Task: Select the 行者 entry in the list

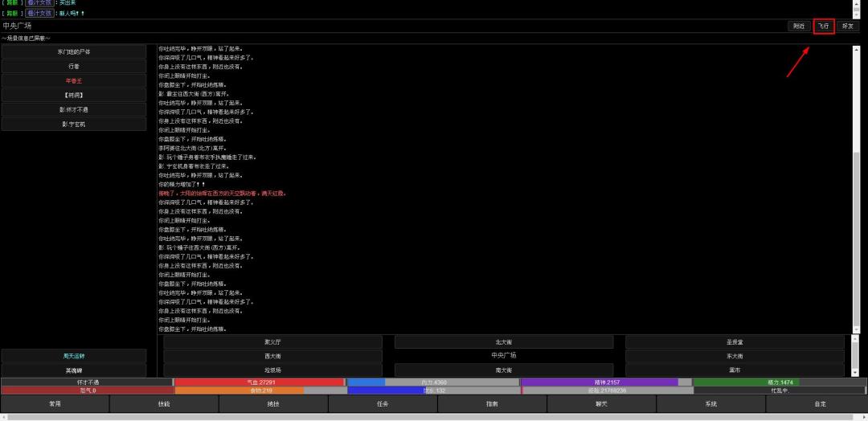Action: pos(74,67)
